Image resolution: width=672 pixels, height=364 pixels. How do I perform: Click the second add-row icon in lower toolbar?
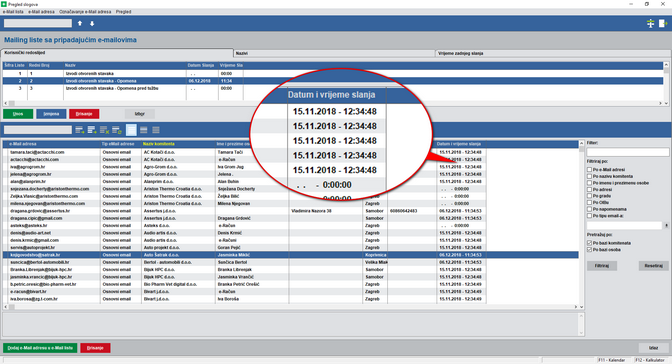pyautogui.click(x=92, y=130)
